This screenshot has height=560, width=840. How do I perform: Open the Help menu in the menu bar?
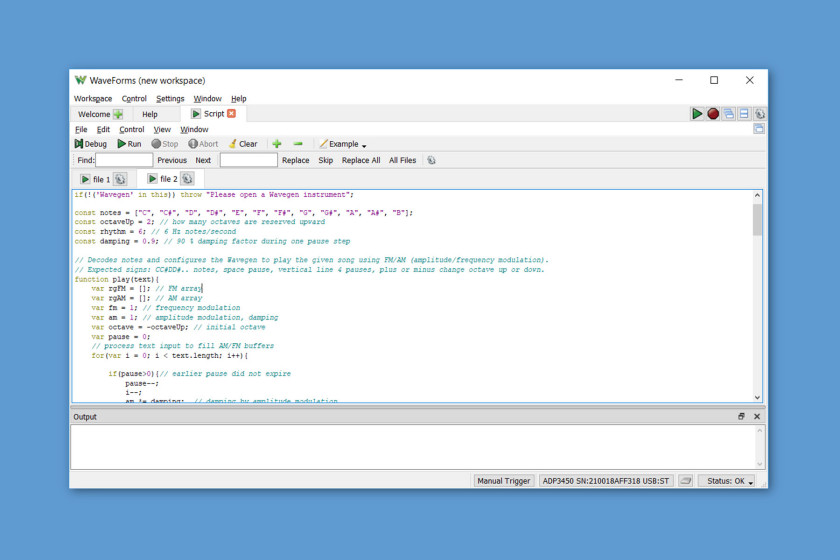click(238, 99)
